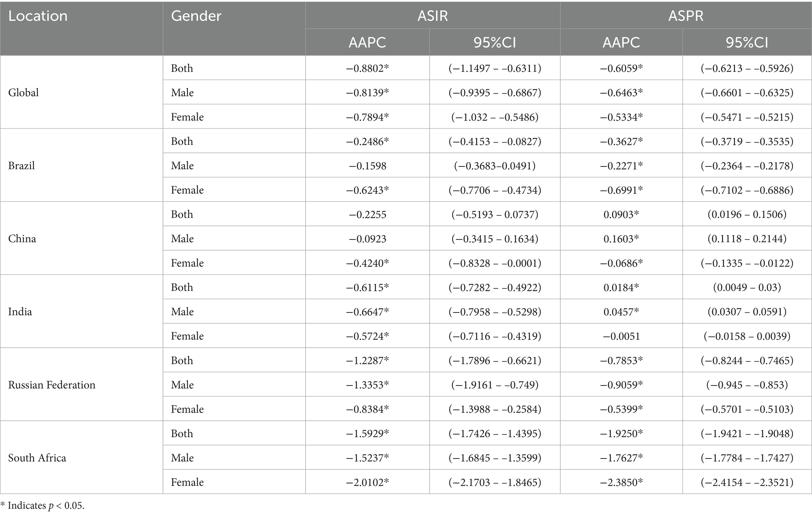Screen dimensions: 812x515
Task: Select the ASIR group header
Action: tap(433, 16)
